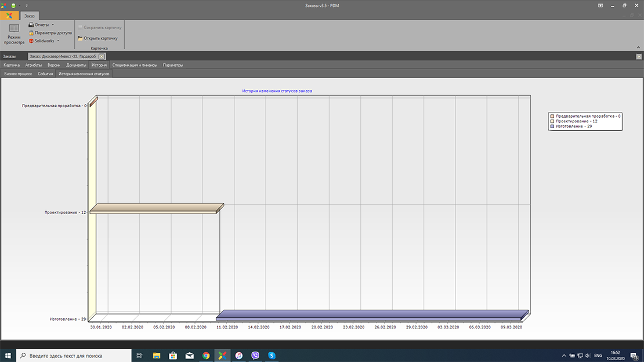Open the Windows Start menu
Image resolution: width=644 pixels, height=362 pixels.
[8, 356]
